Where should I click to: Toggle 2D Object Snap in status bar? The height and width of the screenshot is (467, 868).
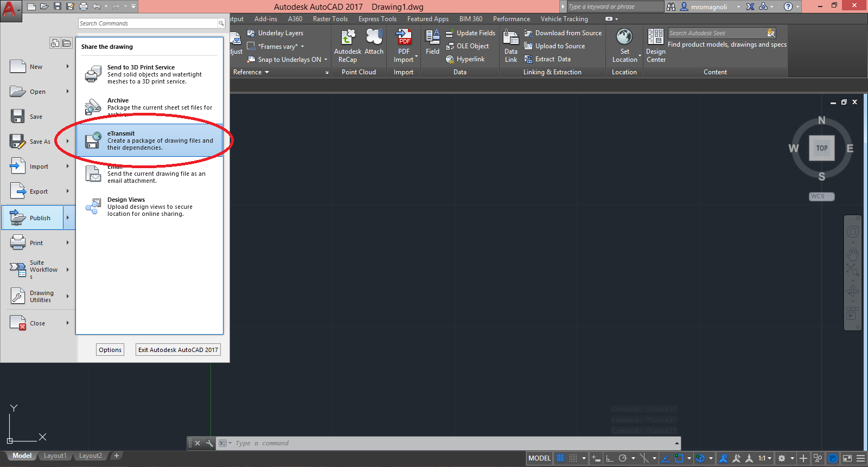(x=679, y=458)
